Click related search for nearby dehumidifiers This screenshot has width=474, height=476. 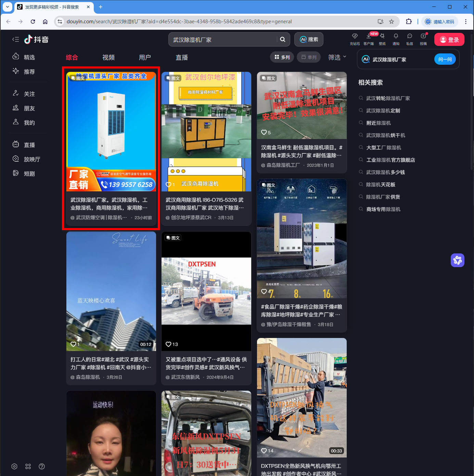tap(378, 123)
